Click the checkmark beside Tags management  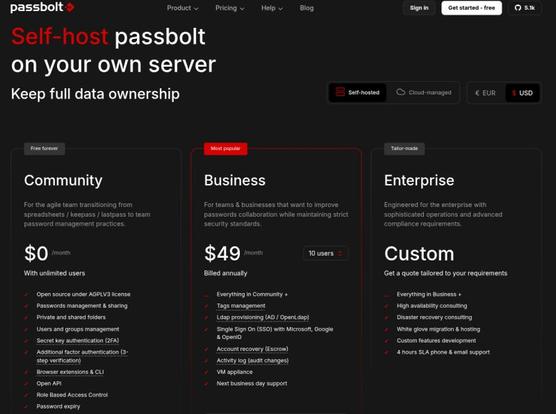pyautogui.click(x=206, y=306)
